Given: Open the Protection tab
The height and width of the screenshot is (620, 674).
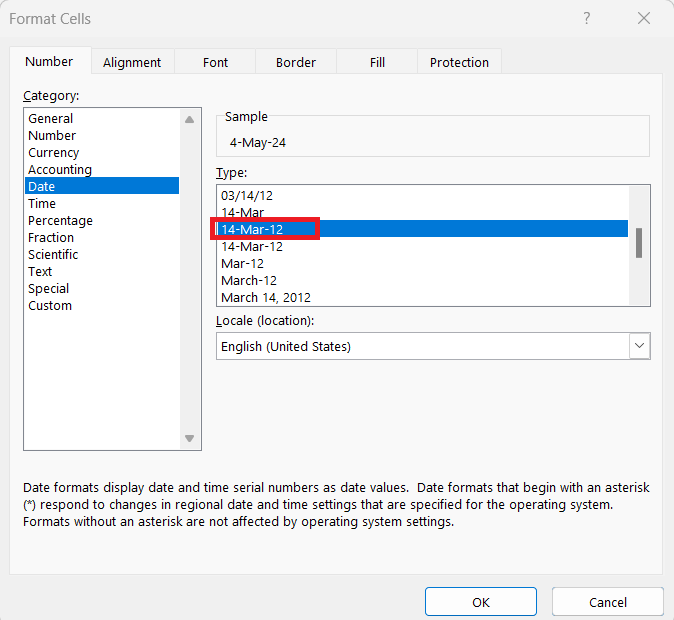Looking at the screenshot, I should [x=459, y=62].
